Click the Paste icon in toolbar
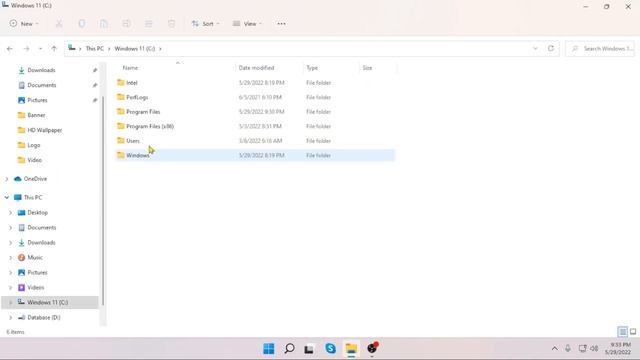640x360 pixels. 104,24
